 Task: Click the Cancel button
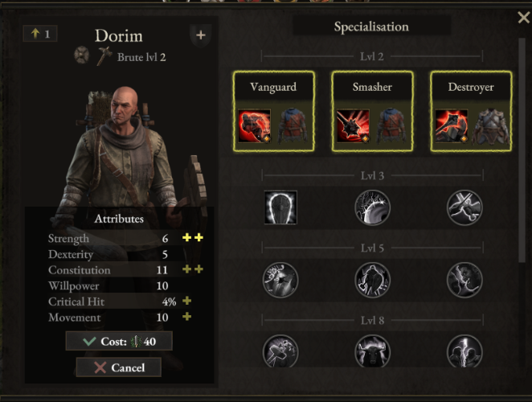click(119, 367)
